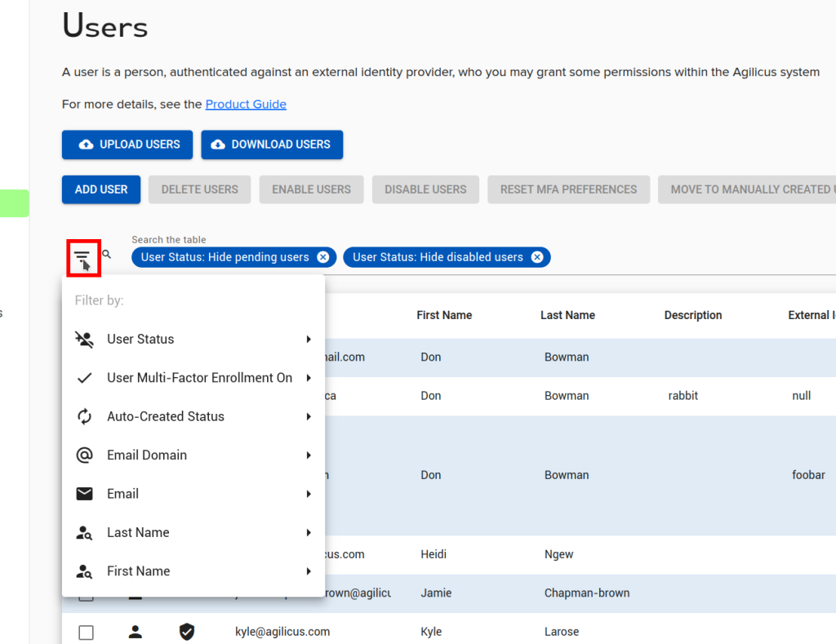Viewport: 836px width, 644px height.
Task: Click the Auto-Created Status sync icon
Action: point(84,416)
